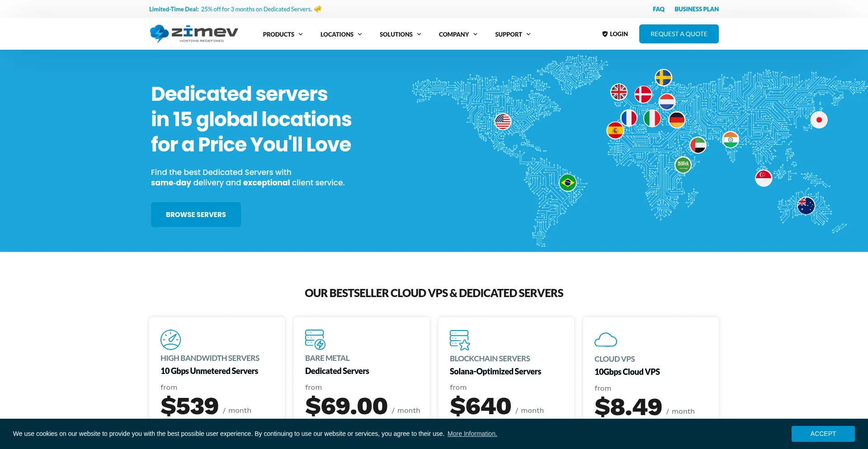
Task: Click the Singapore flag marker
Action: 764,178
